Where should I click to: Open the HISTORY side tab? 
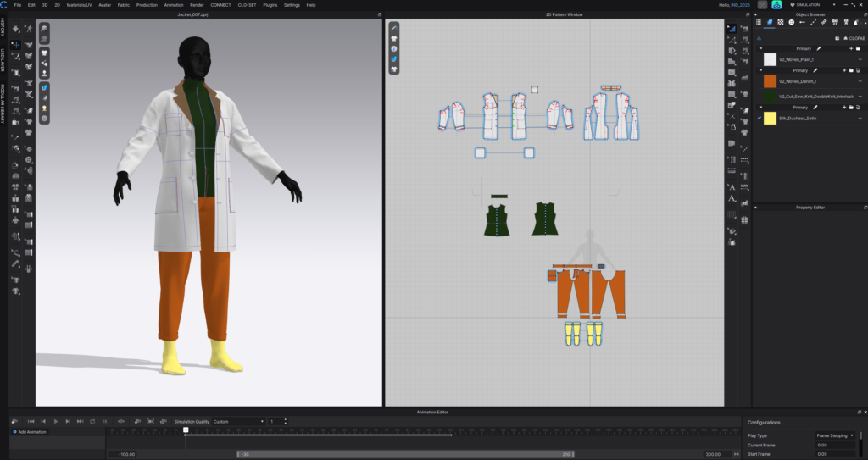pyautogui.click(x=3, y=26)
